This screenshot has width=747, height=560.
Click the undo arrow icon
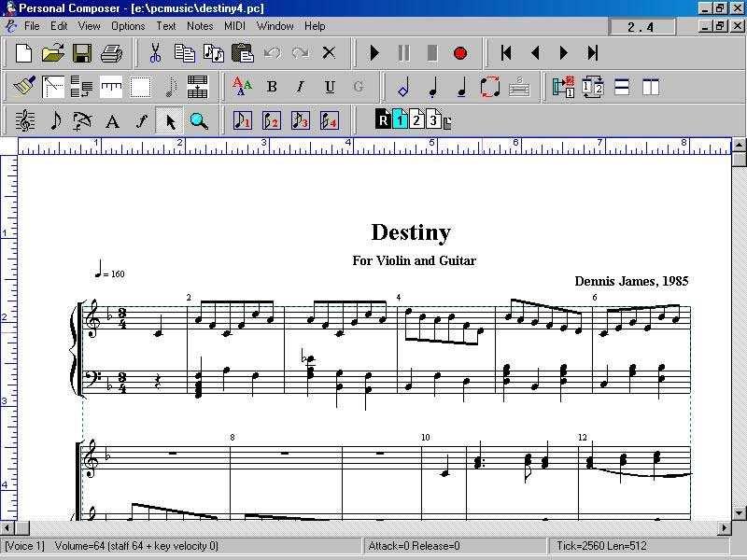coord(272,53)
